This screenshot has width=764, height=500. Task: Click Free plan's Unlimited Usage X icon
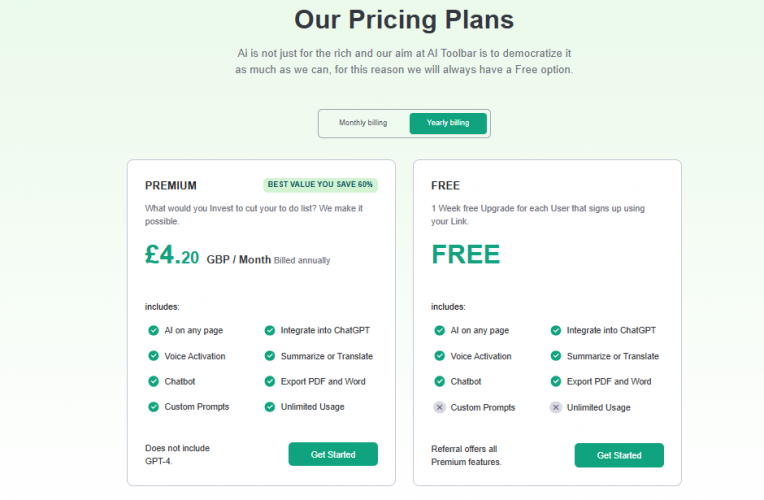coord(556,408)
